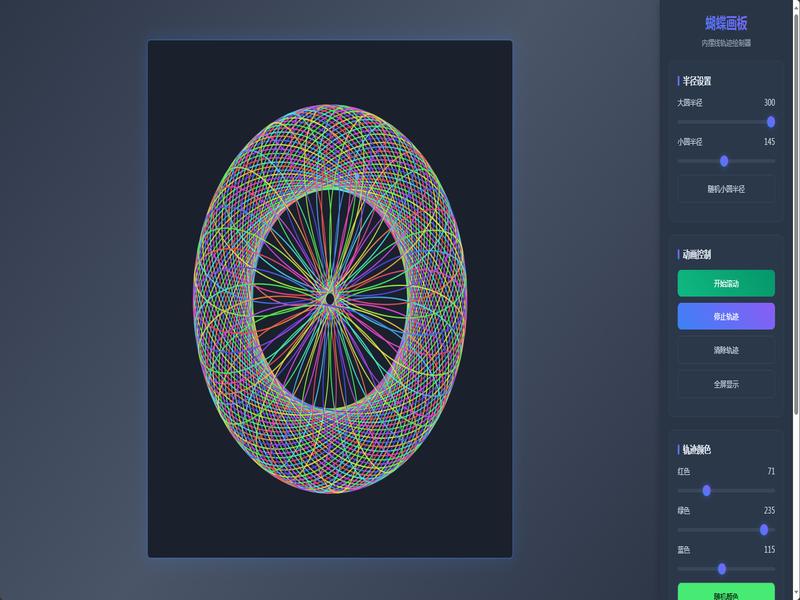Click the scrollbar down arrow
This screenshot has height=600, width=800.
(796, 596)
